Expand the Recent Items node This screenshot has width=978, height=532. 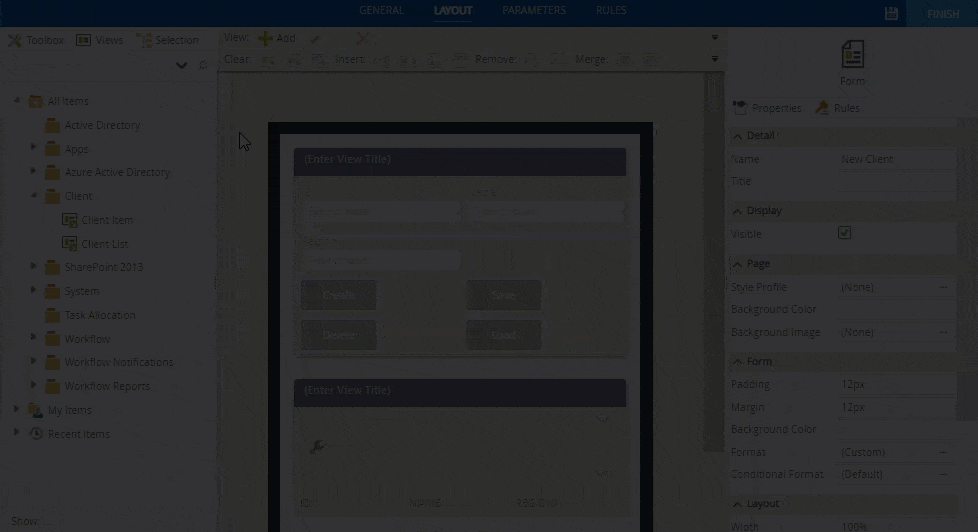pyautogui.click(x=17, y=432)
